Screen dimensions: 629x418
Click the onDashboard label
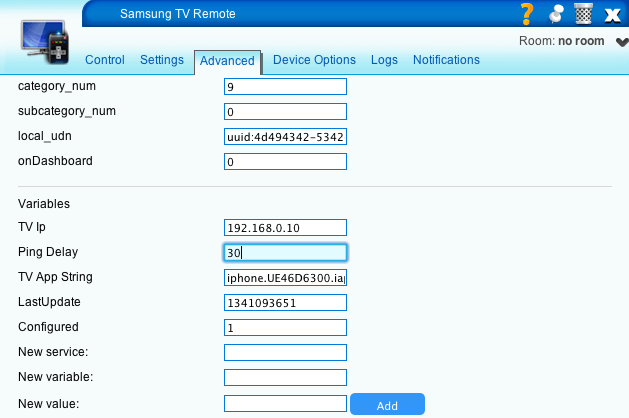coord(55,161)
